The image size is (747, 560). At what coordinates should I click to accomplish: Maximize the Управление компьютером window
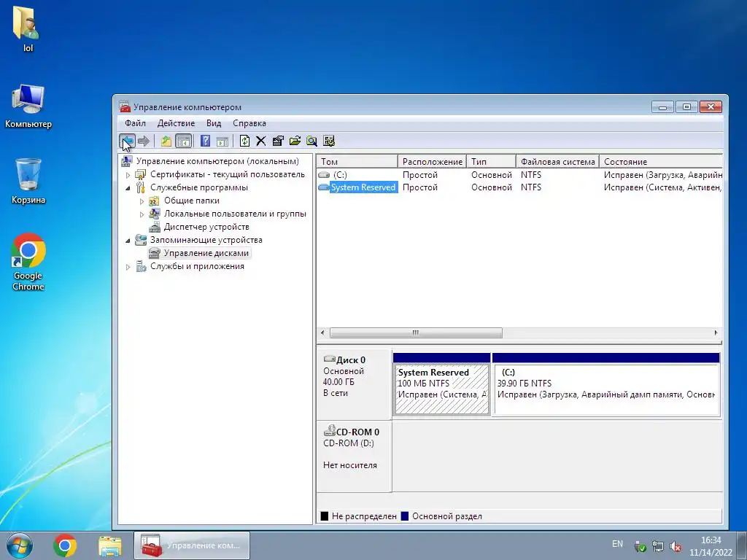[686, 106]
